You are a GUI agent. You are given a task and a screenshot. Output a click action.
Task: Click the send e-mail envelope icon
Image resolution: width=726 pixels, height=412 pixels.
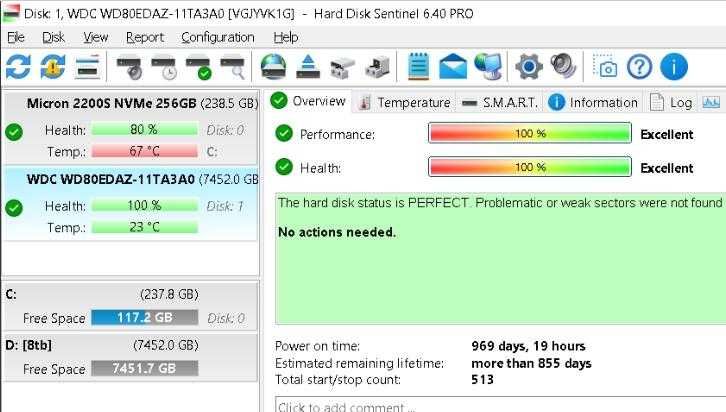453,67
